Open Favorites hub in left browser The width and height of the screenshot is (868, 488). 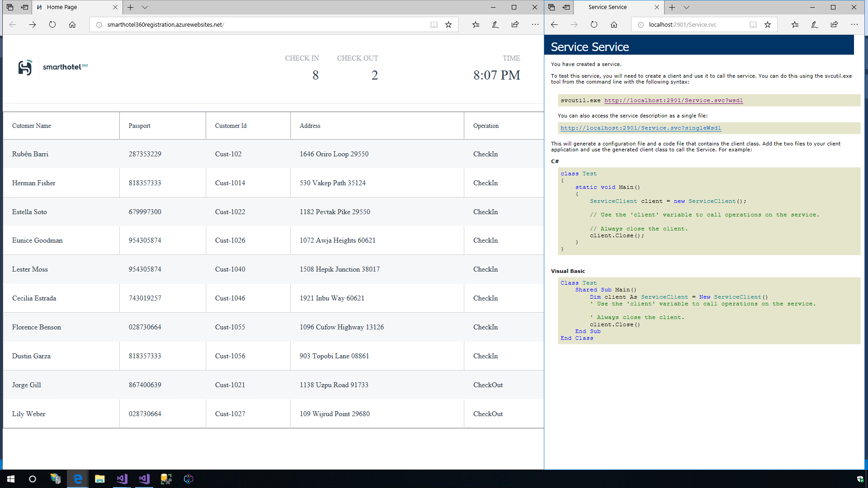[476, 25]
